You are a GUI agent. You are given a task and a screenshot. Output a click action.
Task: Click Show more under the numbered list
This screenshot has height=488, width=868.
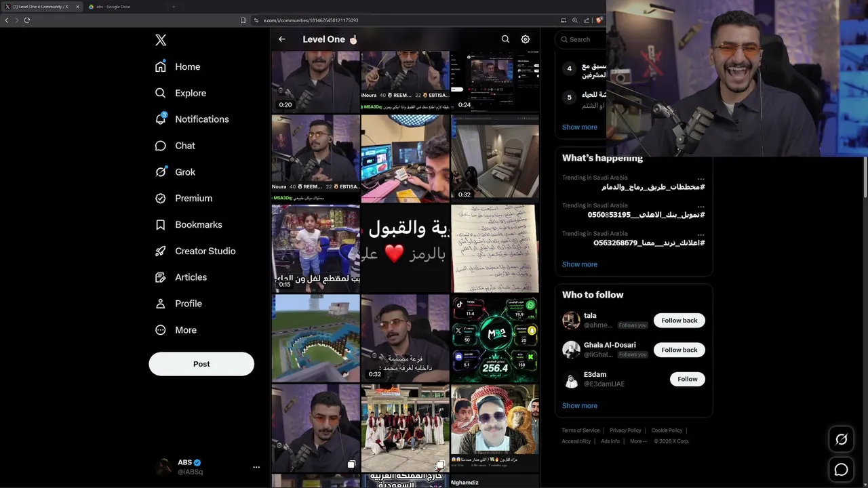pos(580,127)
